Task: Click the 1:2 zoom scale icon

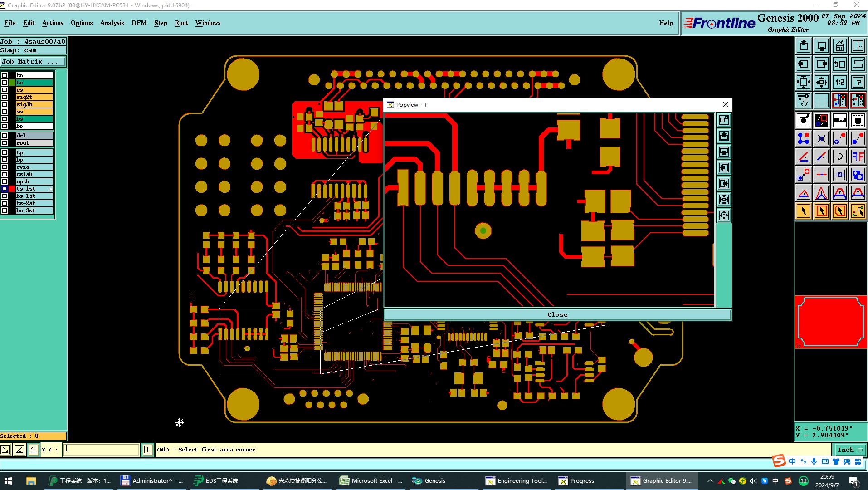Action: coord(839,82)
